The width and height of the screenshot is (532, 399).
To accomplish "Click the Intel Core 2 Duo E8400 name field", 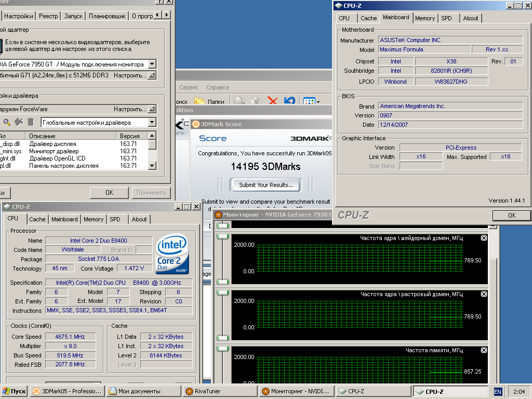I will [x=98, y=241].
